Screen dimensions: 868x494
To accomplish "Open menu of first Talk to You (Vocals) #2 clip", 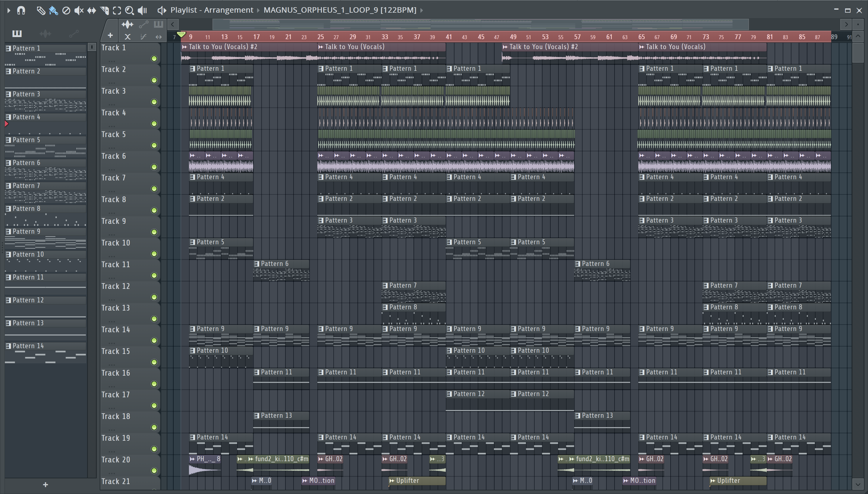I will click(x=185, y=47).
